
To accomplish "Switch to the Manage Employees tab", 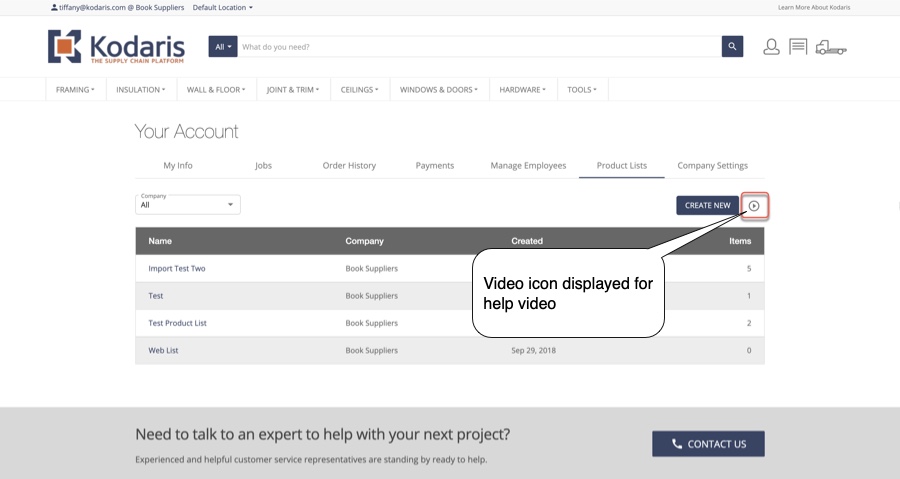I will (x=528, y=165).
